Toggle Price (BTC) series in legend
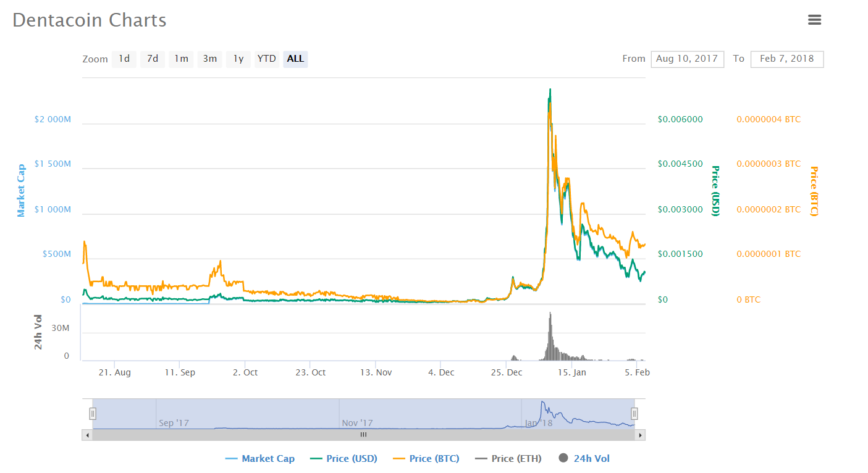This screenshot has width=868, height=473. point(426,458)
